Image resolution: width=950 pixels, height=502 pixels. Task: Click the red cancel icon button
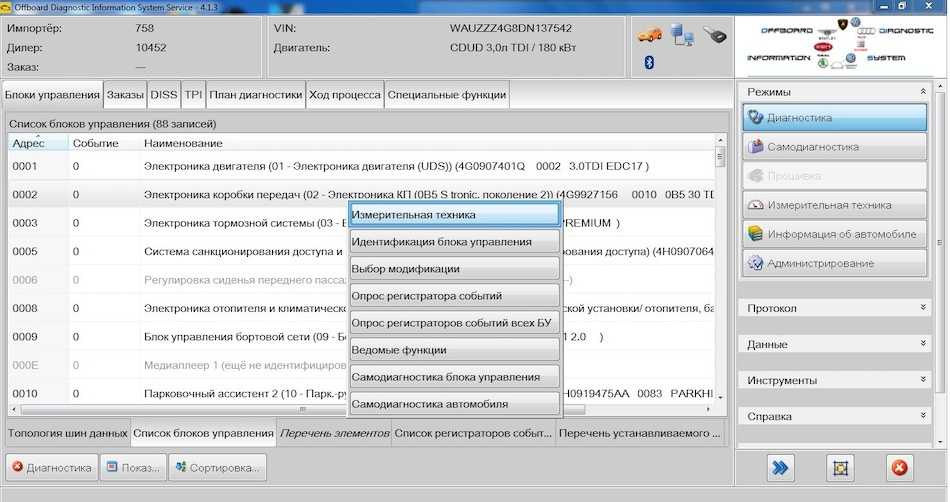(899, 467)
